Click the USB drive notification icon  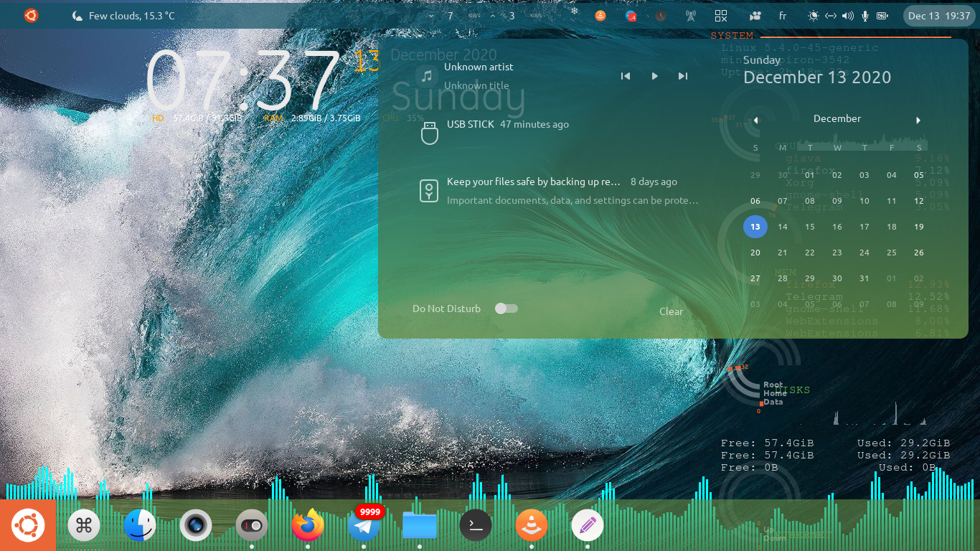(429, 133)
